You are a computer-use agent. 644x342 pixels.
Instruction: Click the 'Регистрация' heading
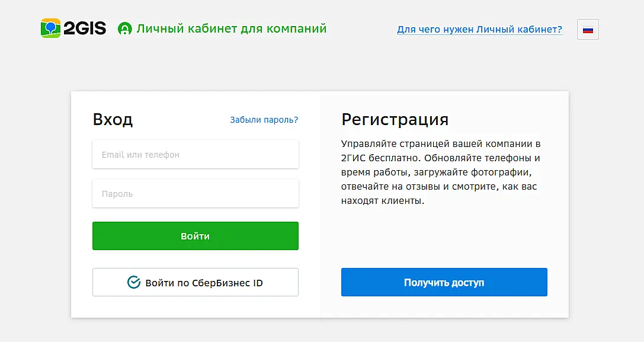[395, 120]
